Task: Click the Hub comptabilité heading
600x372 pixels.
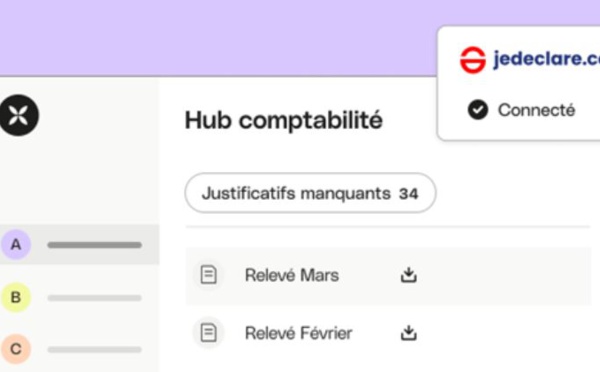Action: click(x=284, y=121)
